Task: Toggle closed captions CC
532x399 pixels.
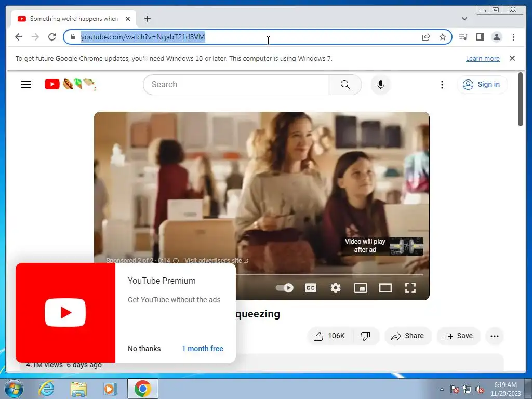Action: (311, 288)
